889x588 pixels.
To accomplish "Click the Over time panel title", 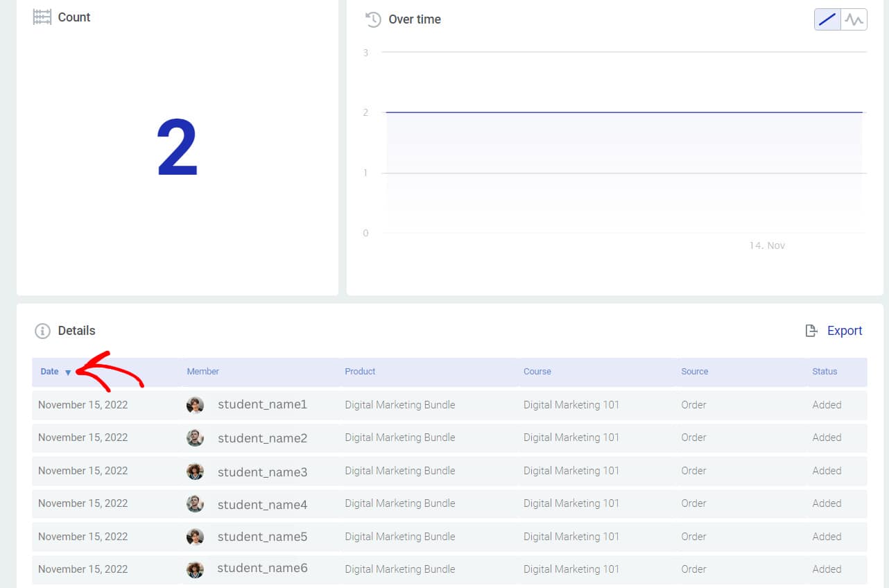I will click(415, 19).
